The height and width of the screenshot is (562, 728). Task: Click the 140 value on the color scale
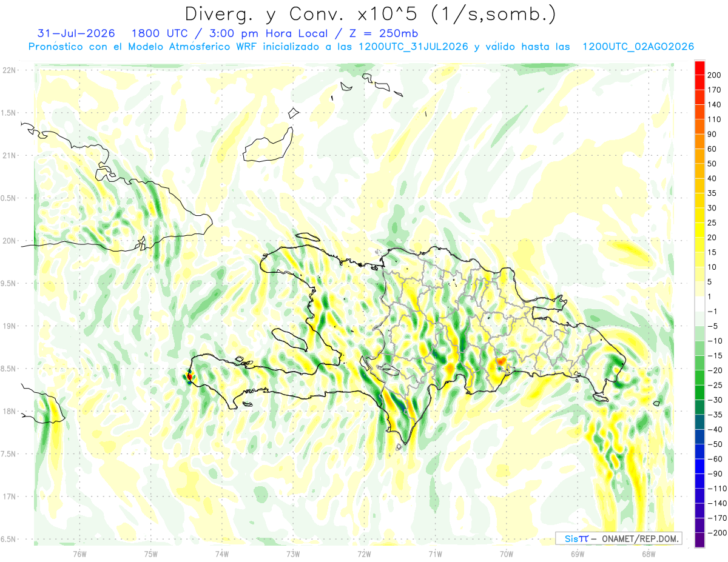coord(714,104)
